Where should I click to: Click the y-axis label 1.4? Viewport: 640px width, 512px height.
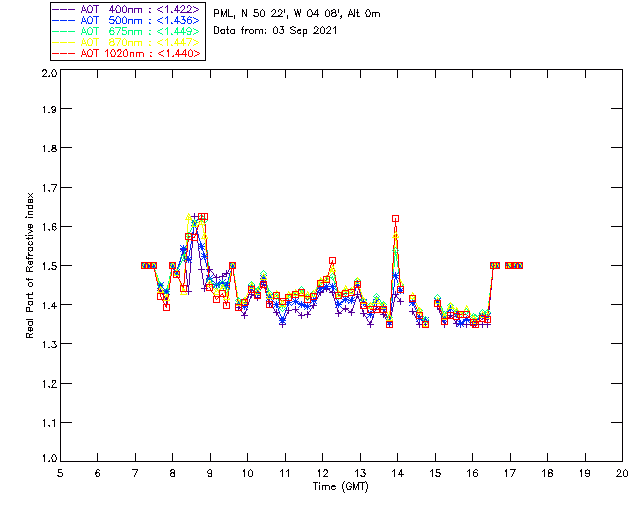pos(49,305)
